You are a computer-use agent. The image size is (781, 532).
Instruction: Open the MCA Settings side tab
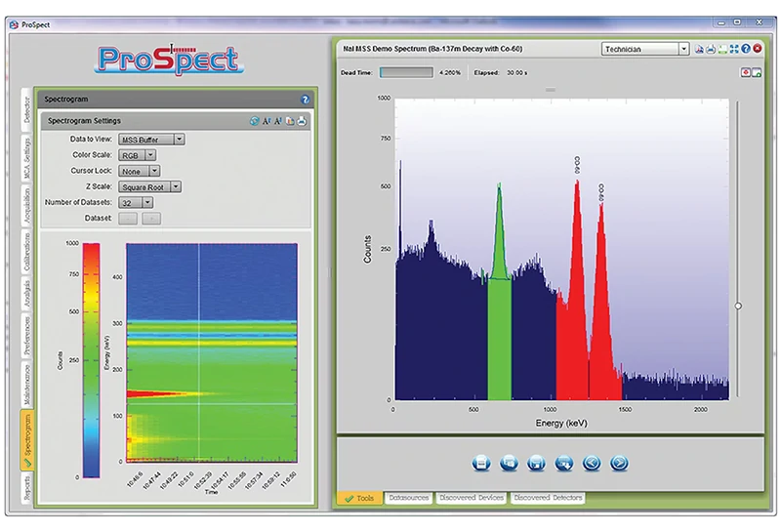[x=27, y=158]
